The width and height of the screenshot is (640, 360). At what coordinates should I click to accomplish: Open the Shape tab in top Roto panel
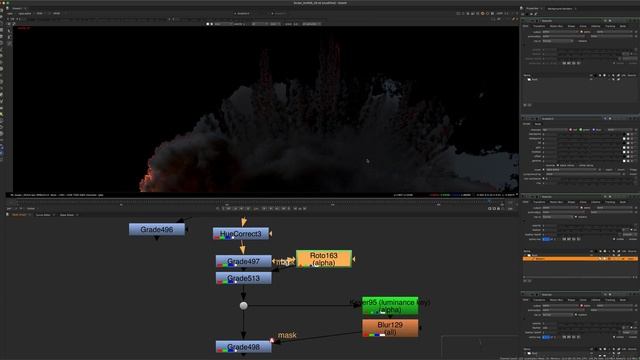pos(571,26)
